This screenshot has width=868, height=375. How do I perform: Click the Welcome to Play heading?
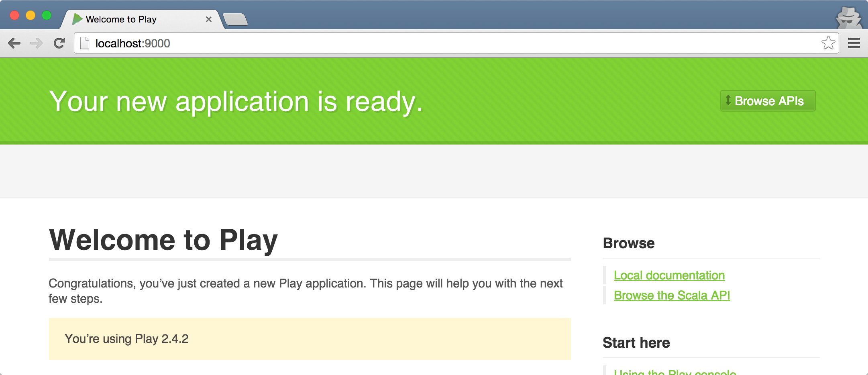(x=163, y=240)
